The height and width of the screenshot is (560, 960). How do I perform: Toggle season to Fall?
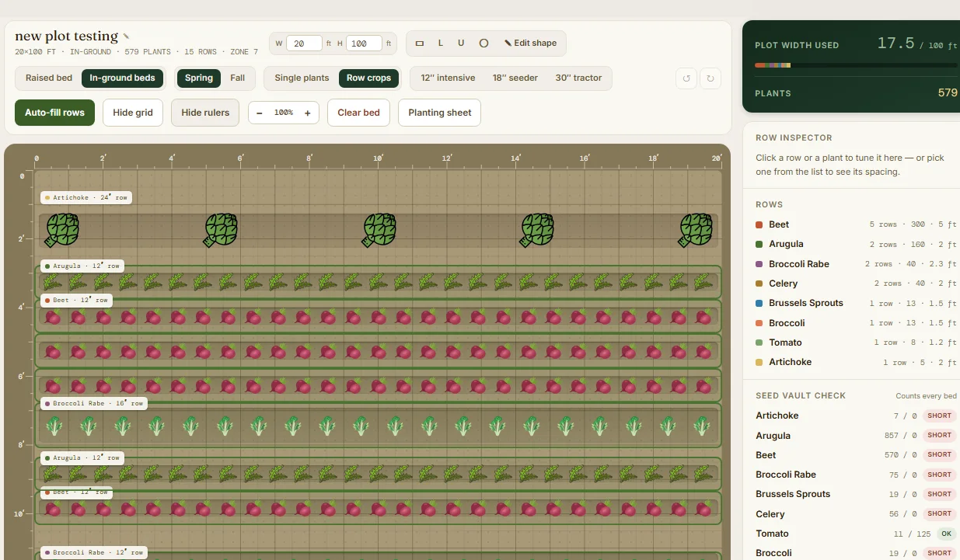click(x=238, y=78)
